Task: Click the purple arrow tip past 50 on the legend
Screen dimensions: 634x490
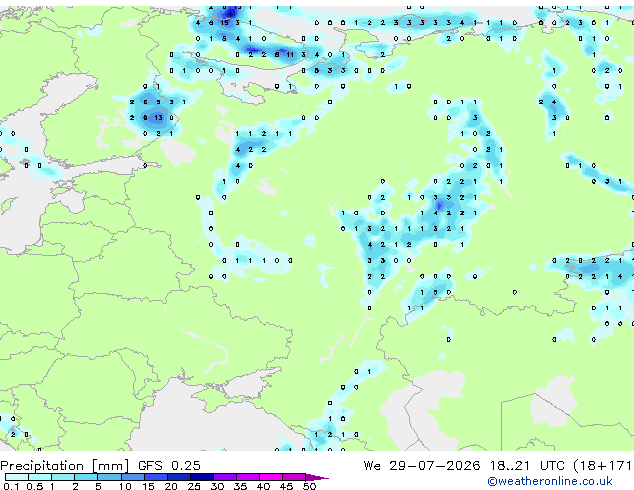Action: (317, 477)
